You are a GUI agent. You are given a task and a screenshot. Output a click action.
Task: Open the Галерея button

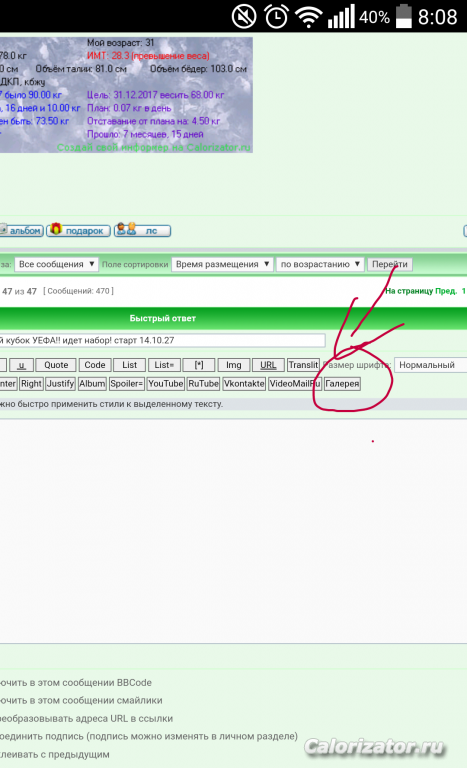pos(342,384)
